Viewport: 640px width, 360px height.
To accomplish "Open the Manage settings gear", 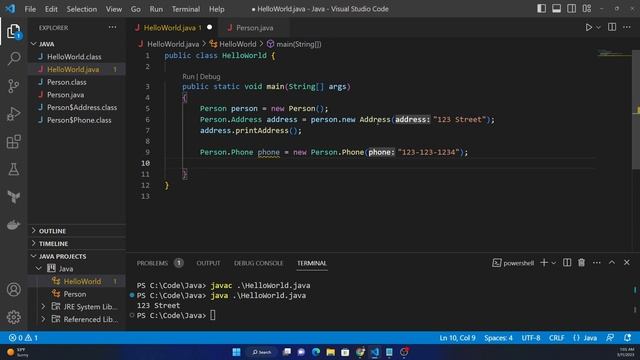I will (13, 317).
